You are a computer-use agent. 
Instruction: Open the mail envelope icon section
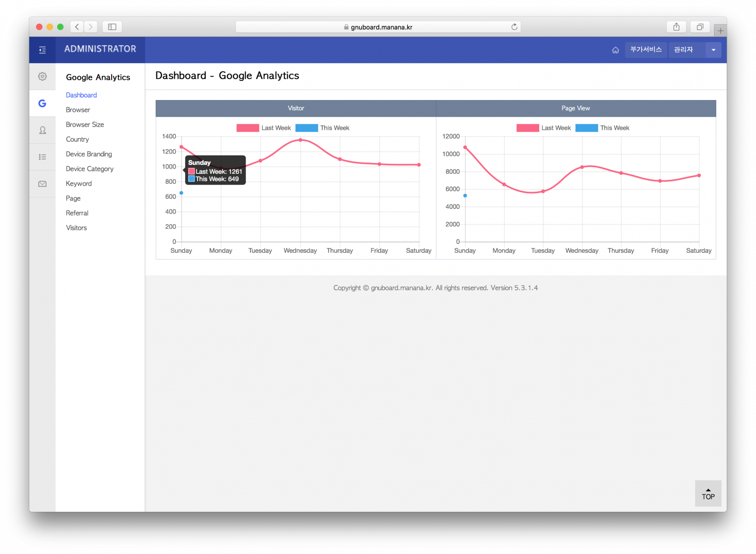click(43, 184)
